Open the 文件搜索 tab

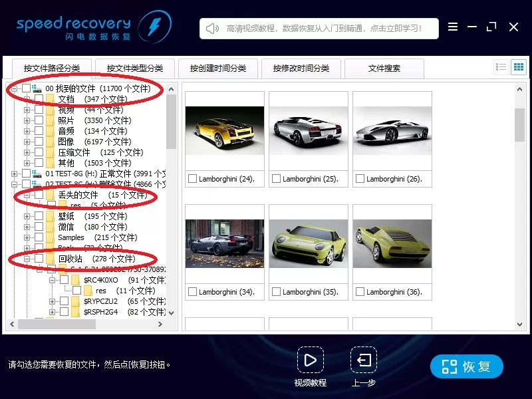(384, 68)
